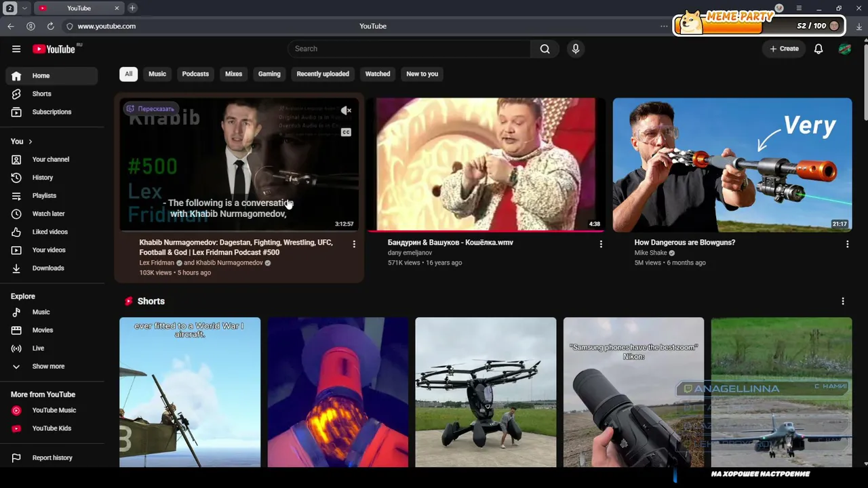Close the YouTube browser tab
Screen dimensions: 868x488
pos(117,8)
